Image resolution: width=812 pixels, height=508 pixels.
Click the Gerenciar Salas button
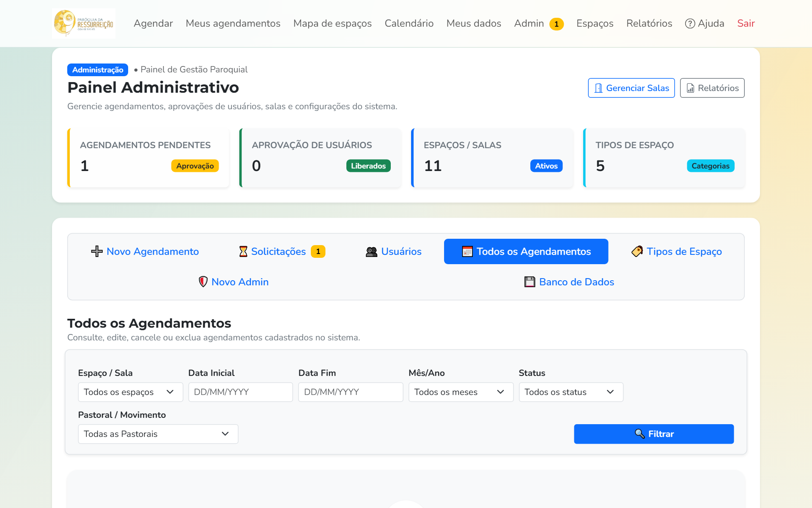click(631, 88)
